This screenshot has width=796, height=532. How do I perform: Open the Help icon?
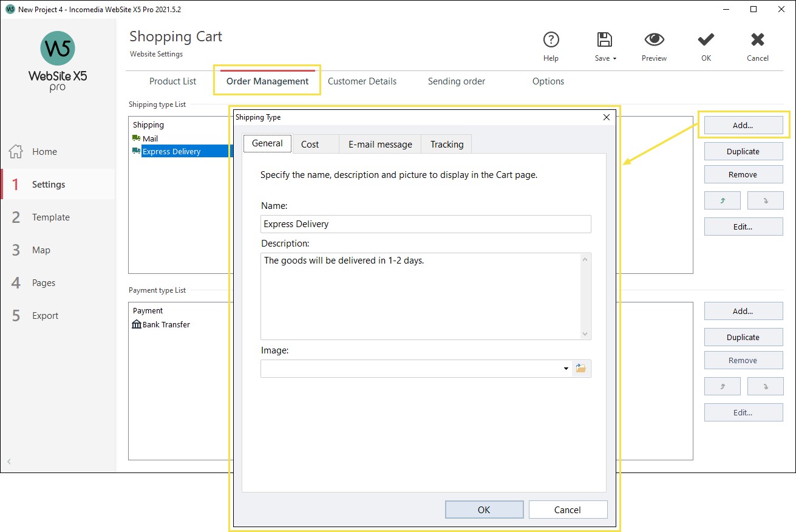point(551,40)
